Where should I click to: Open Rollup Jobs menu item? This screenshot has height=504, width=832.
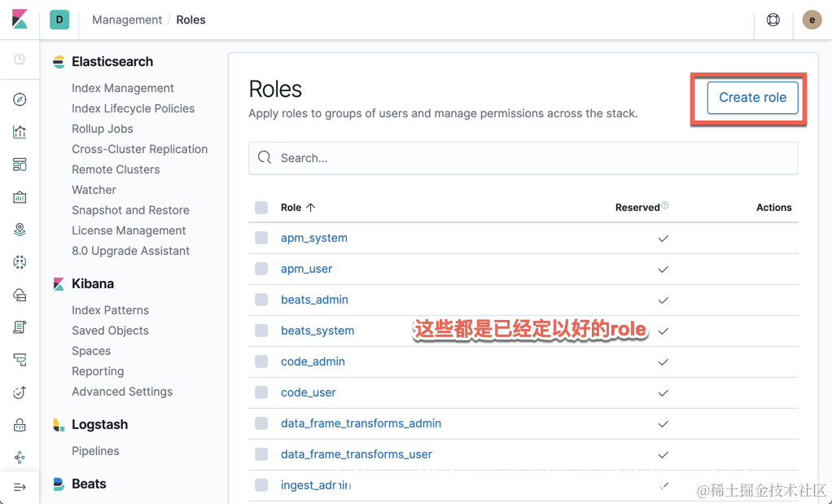103,129
